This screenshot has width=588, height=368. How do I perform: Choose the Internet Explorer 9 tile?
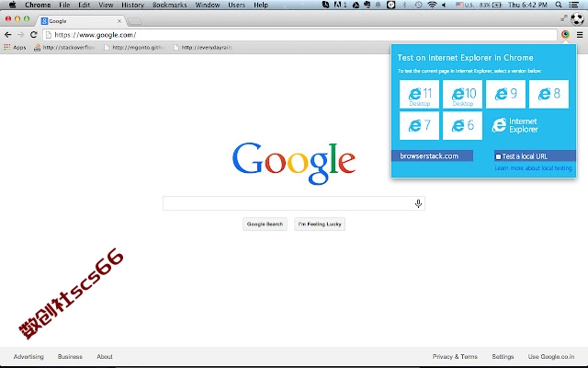(x=505, y=94)
